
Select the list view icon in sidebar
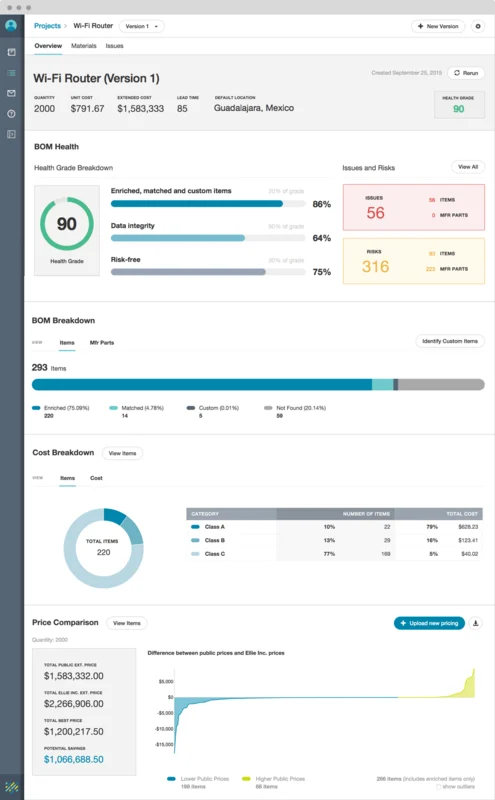[x=11, y=73]
